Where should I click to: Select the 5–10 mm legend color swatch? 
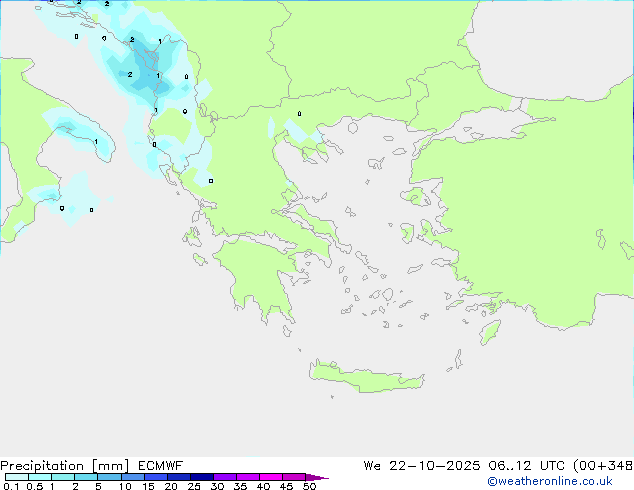click(x=109, y=477)
